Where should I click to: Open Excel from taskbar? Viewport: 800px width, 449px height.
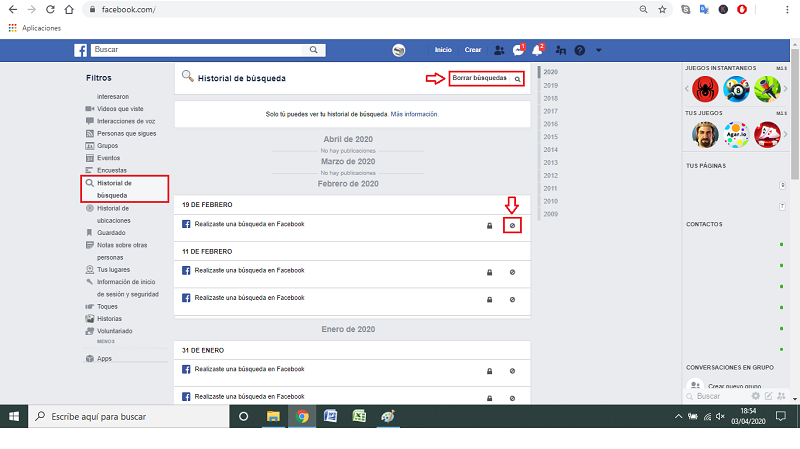click(x=359, y=416)
